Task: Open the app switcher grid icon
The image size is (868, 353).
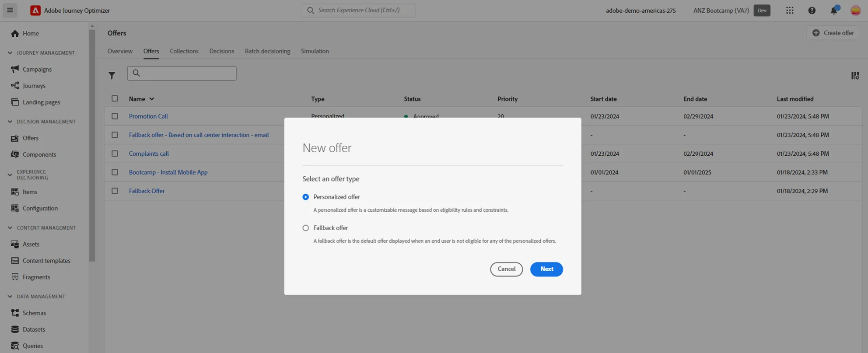Action: [790, 10]
